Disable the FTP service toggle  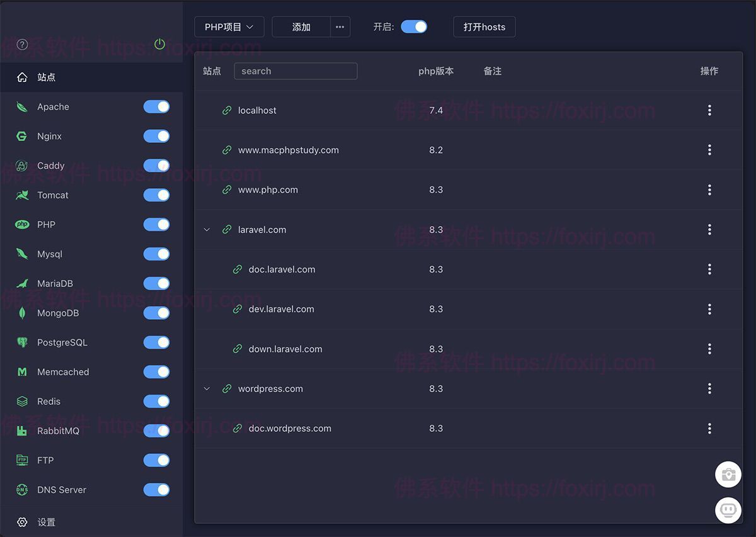[156, 460]
